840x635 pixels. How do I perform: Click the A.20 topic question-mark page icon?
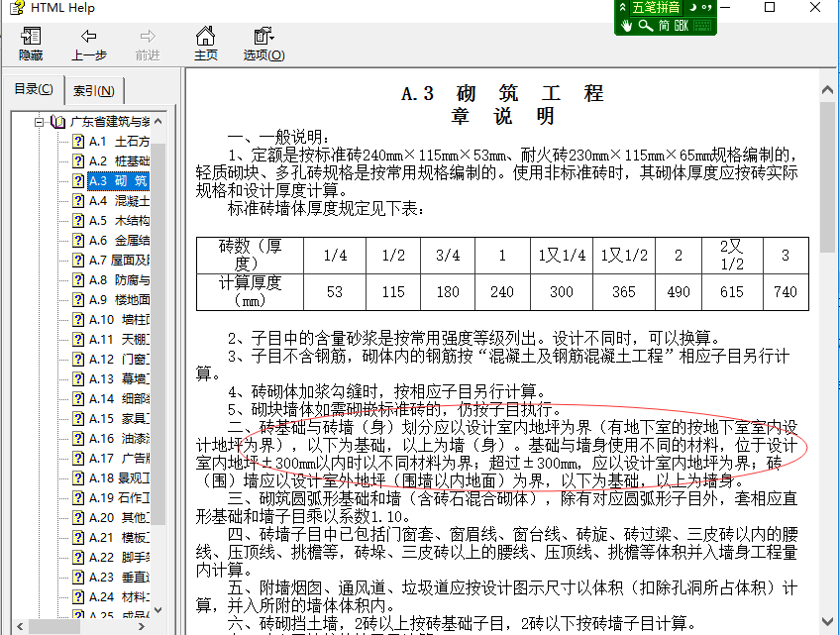(78, 518)
